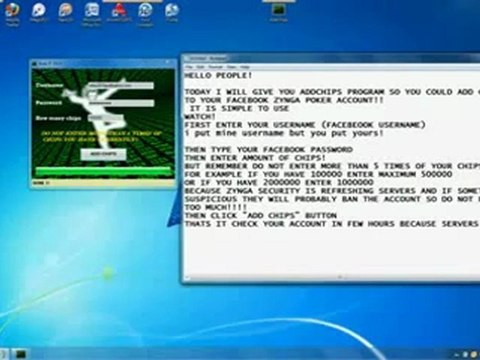Click the rightmost system tray icon
This screenshot has width=480, height=360.
pyautogui.click(x=474, y=355)
